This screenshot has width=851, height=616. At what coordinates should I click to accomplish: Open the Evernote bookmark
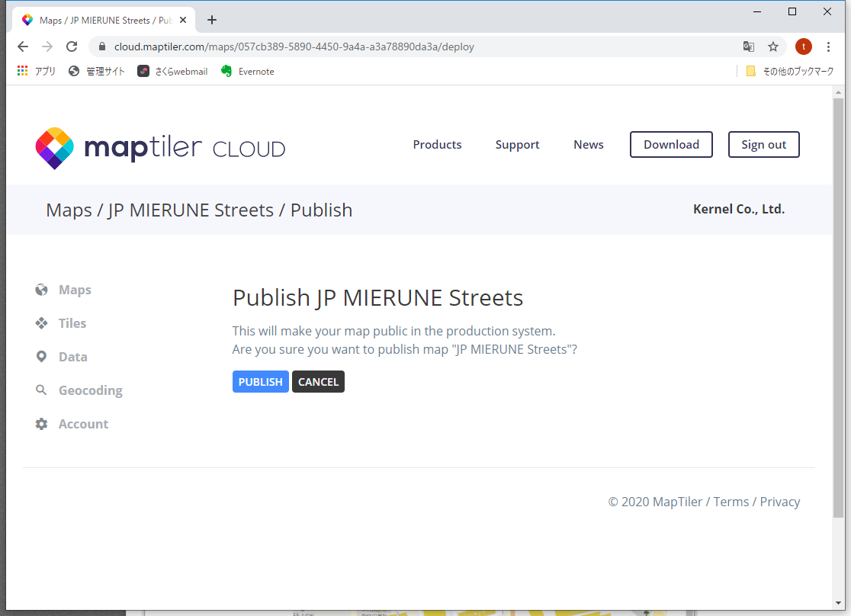[x=247, y=71]
